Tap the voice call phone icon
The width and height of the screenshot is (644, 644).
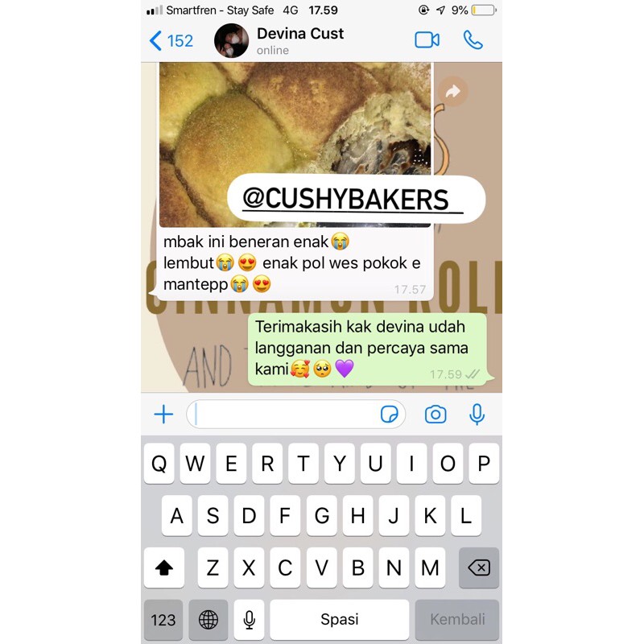473,40
